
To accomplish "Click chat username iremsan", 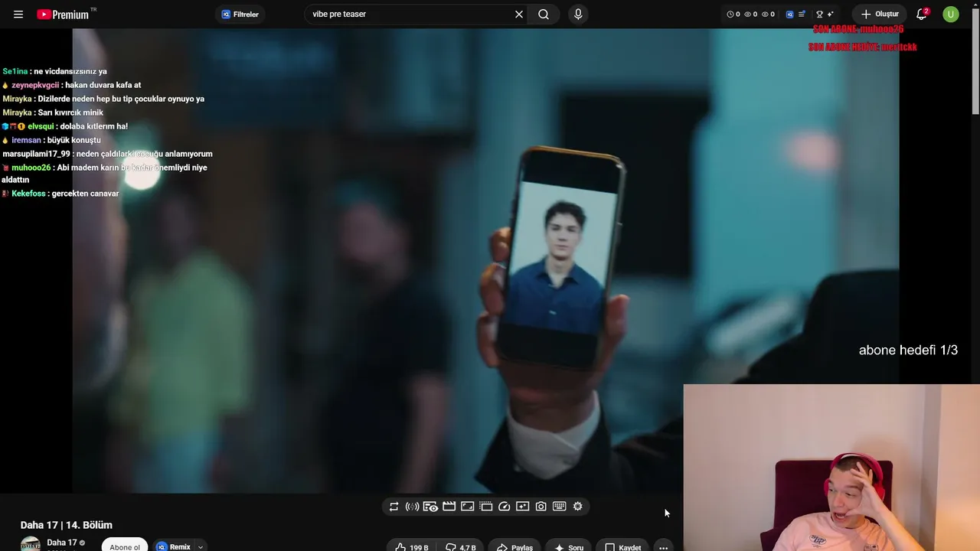I will click(x=26, y=140).
